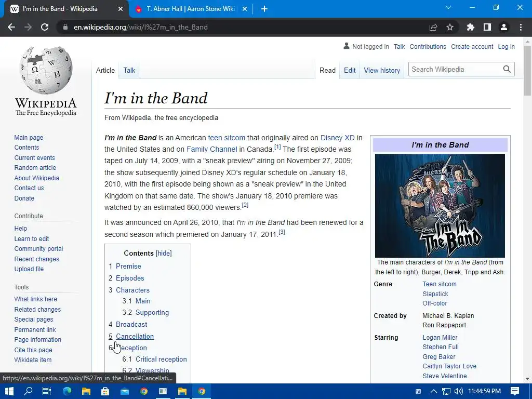Open Windows taskbar search
Viewport: 532px width, 399px height.
pos(28,391)
